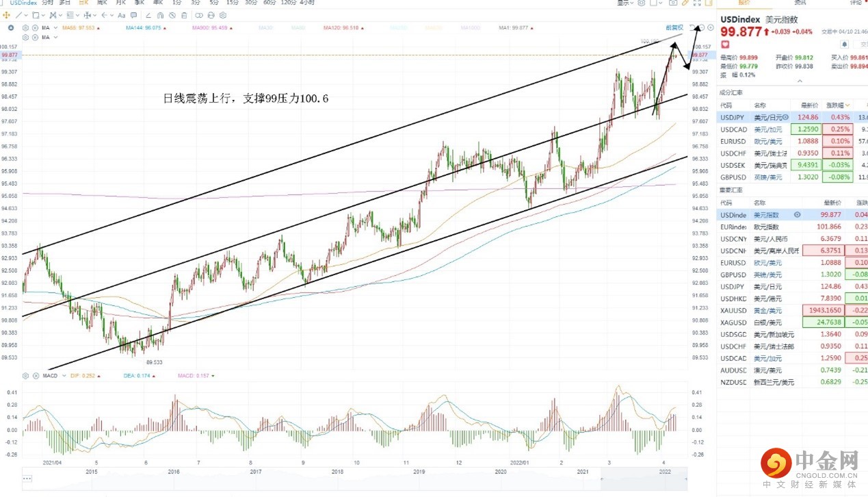This screenshot has height=497, width=868.
Task: Click the info icon beside USDJPY 美元/日元
Action: [x=786, y=117]
